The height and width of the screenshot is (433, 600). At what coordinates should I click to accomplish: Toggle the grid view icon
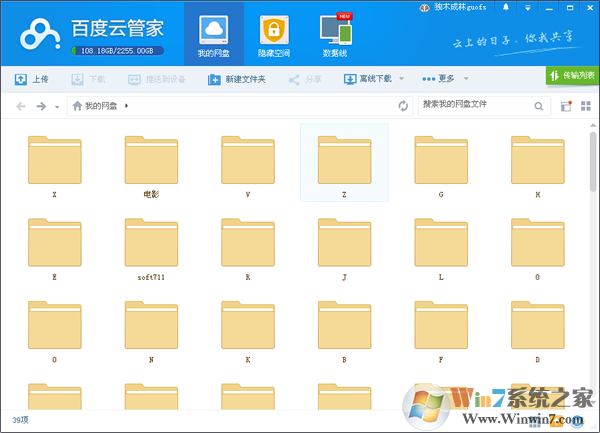pos(586,106)
